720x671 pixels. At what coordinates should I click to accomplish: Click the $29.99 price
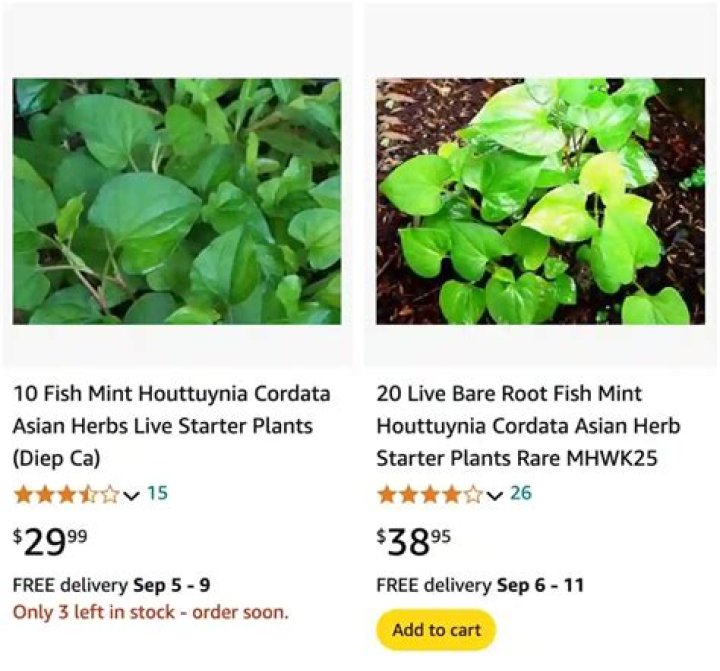(x=50, y=541)
